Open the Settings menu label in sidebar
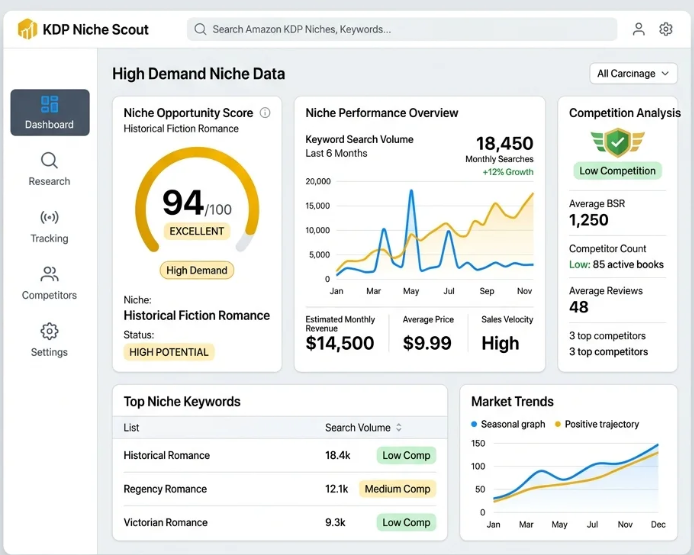Viewport: 694px width, 555px height. [x=50, y=352]
